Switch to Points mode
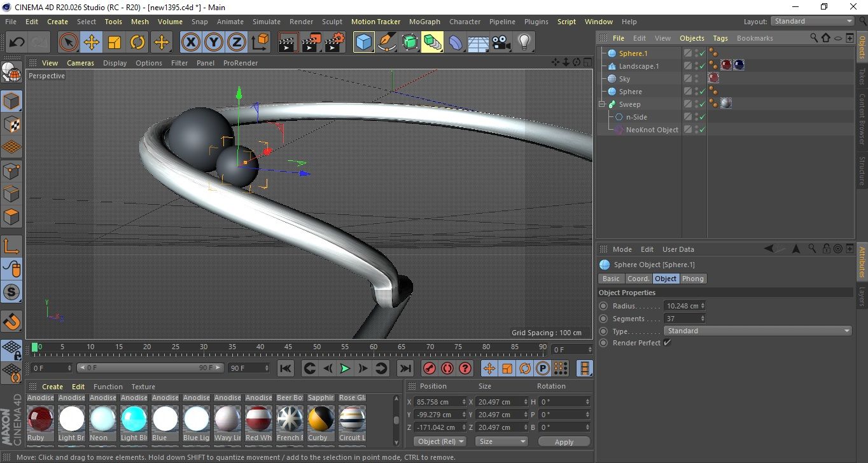Image resolution: width=868 pixels, height=463 pixels. pos(11,170)
